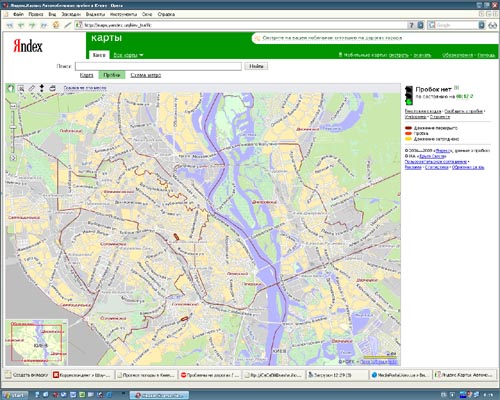Open the Реклама footer link
This screenshot has height=400, width=500.
413,167
